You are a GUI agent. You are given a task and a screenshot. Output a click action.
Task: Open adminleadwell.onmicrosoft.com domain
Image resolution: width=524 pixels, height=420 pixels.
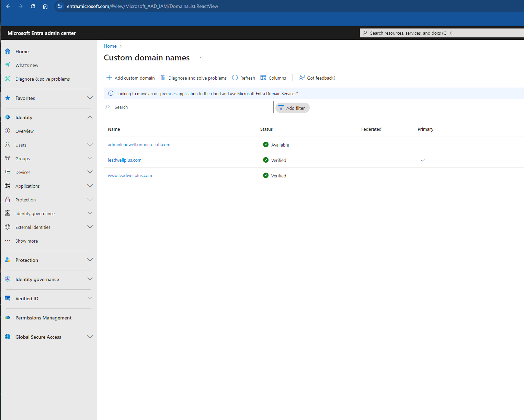(139, 144)
